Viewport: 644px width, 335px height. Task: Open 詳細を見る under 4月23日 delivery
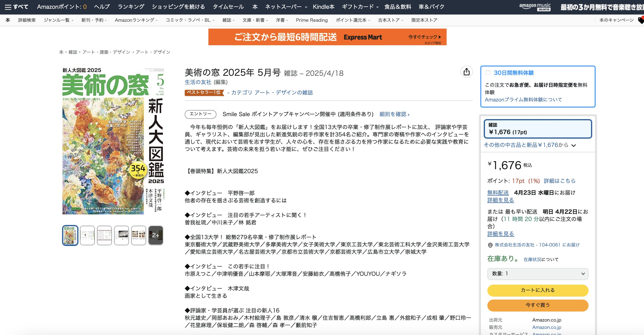click(x=501, y=200)
